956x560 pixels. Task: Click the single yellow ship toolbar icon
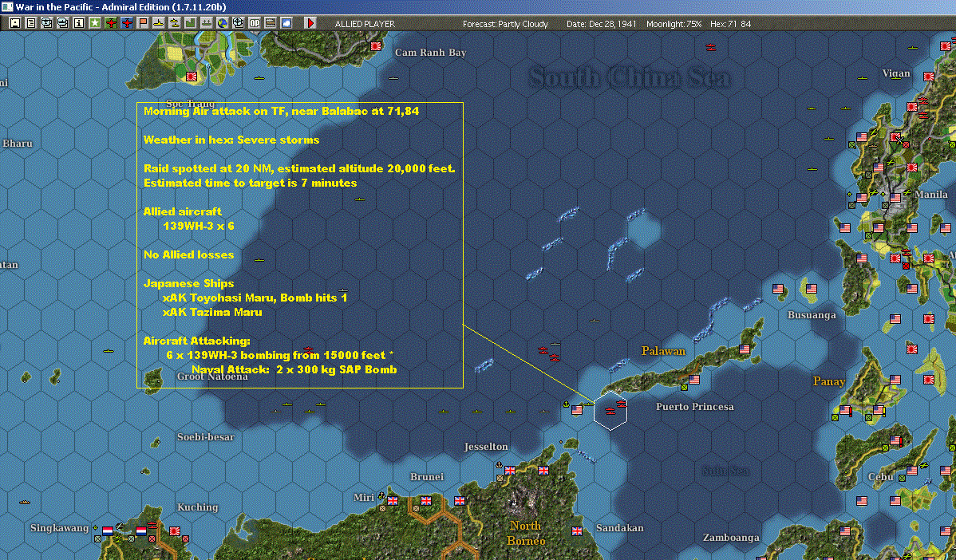(159, 23)
